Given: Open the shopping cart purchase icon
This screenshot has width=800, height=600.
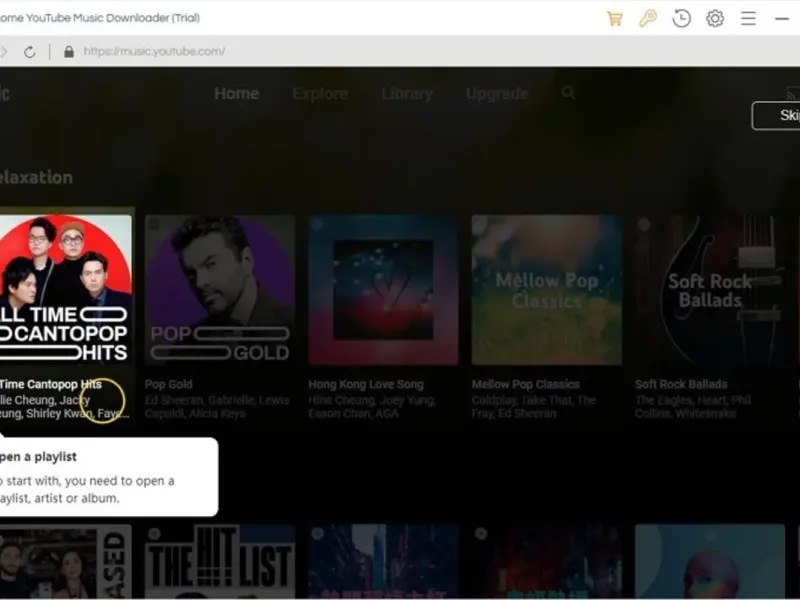Looking at the screenshot, I should click(x=615, y=19).
